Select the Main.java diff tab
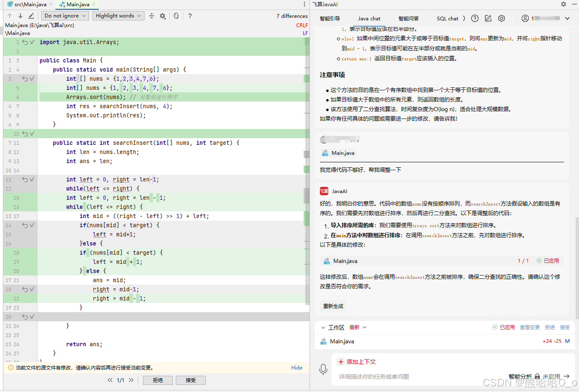579x392 pixels. point(78,4)
